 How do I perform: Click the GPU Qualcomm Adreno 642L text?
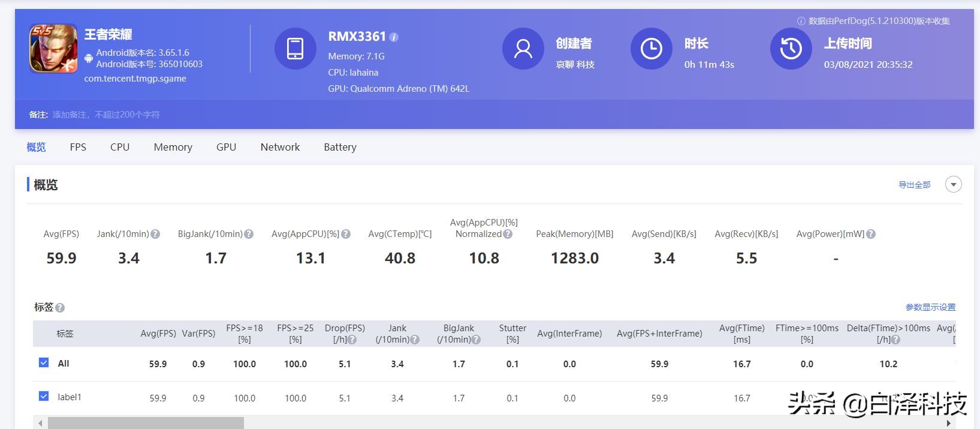coord(399,89)
